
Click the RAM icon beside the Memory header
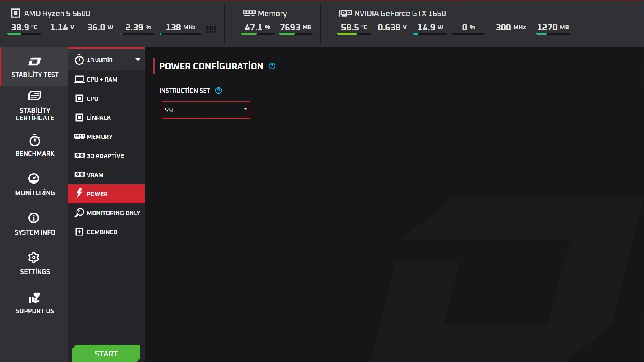point(249,13)
